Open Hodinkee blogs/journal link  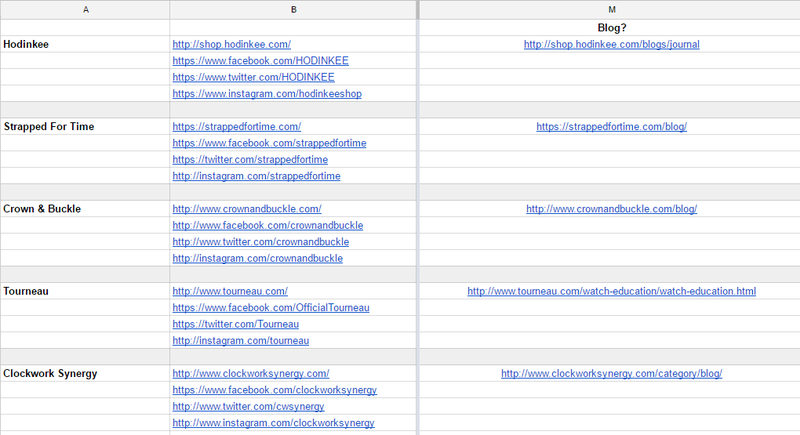coord(611,44)
